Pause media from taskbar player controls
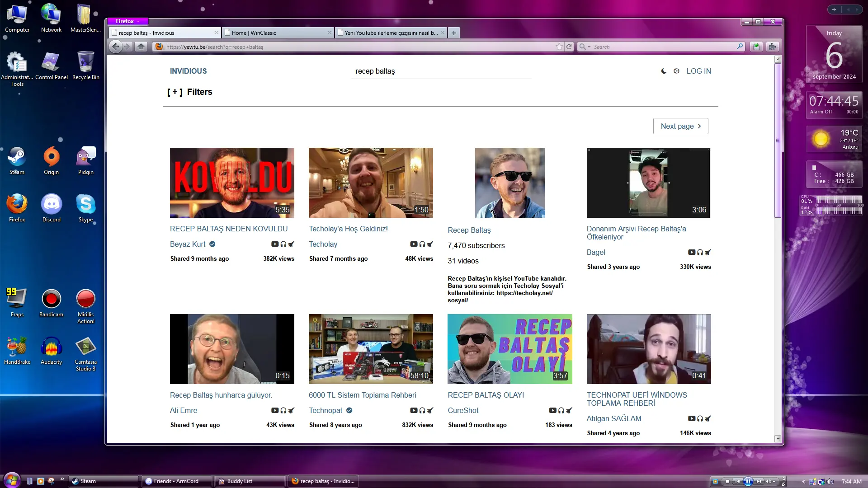Viewport: 868px width, 488px height. pos(748,481)
